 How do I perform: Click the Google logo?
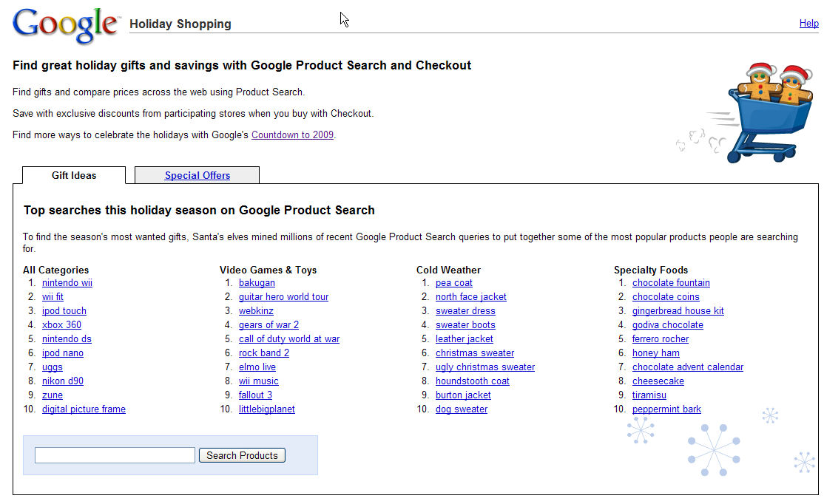pyautogui.click(x=66, y=24)
